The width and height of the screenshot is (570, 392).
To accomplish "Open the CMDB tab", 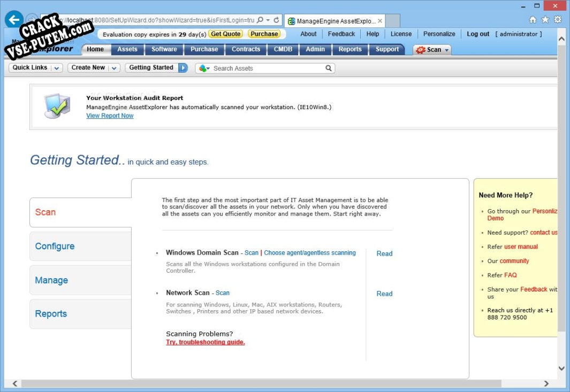I will [x=283, y=49].
